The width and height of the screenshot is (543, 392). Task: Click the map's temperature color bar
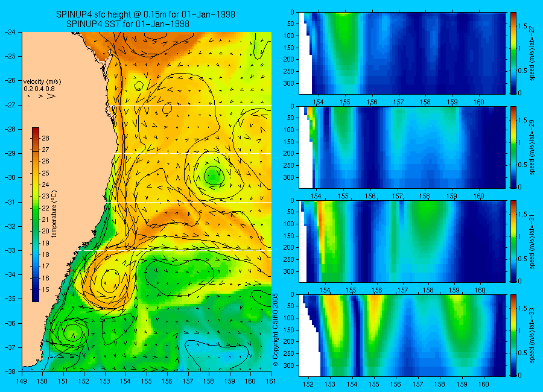coord(36,215)
